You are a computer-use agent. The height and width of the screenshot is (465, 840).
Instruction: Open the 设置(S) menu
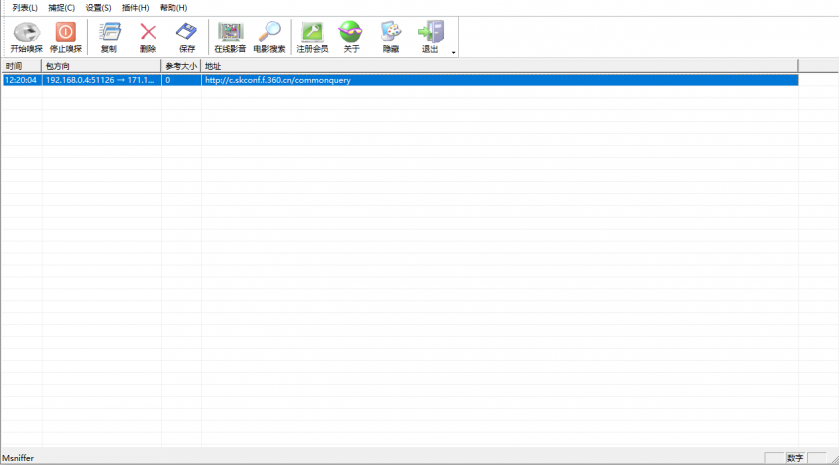[98, 8]
